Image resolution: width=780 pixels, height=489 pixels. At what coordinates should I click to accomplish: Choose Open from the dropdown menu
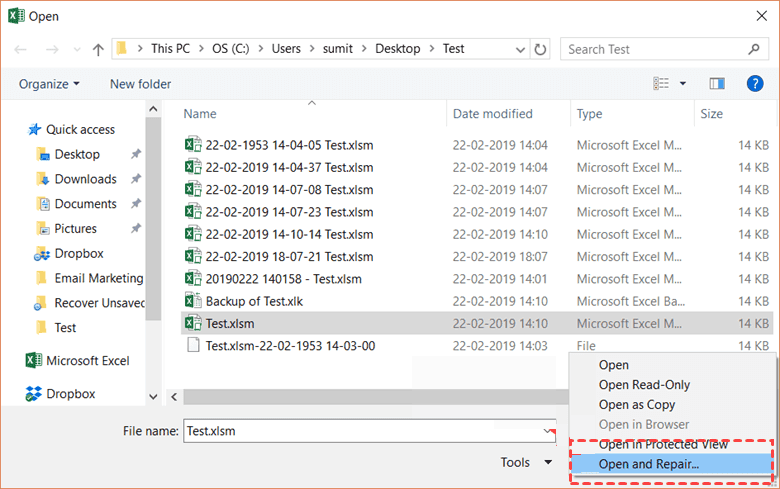coord(613,365)
